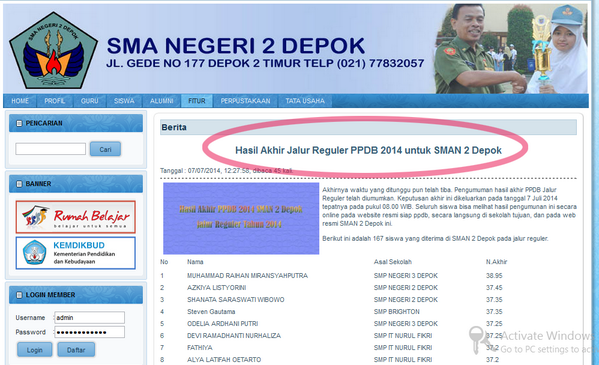Collapse the Pencarian panel icon

click(x=19, y=123)
